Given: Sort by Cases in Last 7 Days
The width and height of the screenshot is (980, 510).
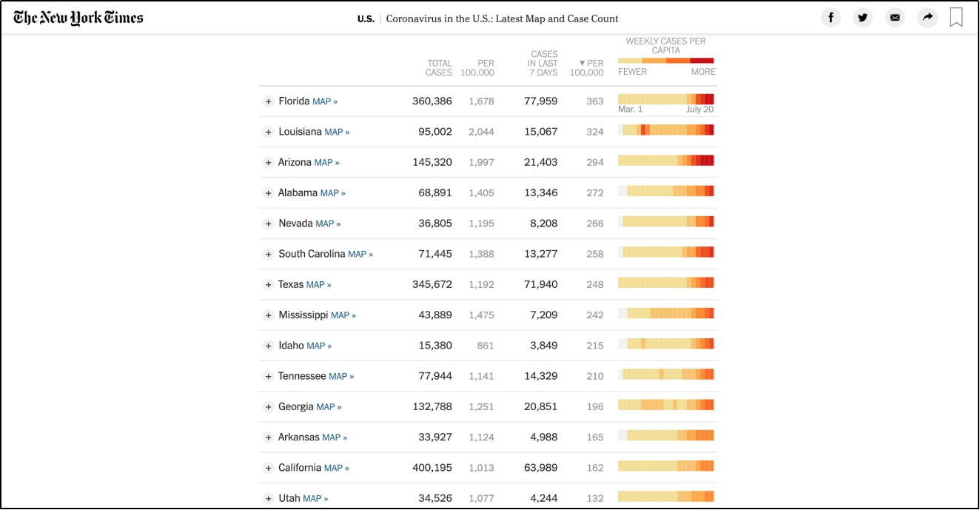Looking at the screenshot, I should (x=543, y=63).
